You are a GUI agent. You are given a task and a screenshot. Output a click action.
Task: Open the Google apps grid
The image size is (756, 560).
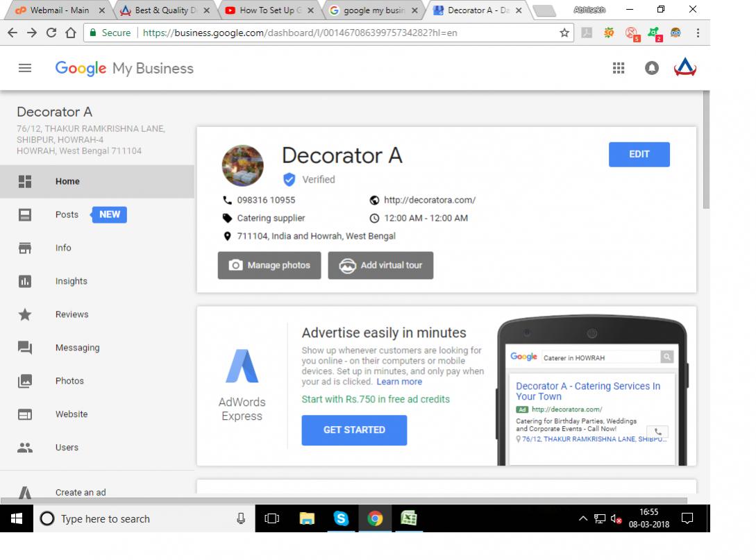coord(619,68)
